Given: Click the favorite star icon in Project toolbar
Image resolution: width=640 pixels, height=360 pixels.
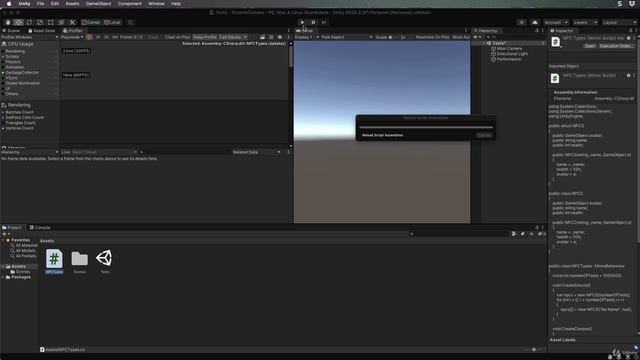Looking at the screenshot, I should (531, 234).
